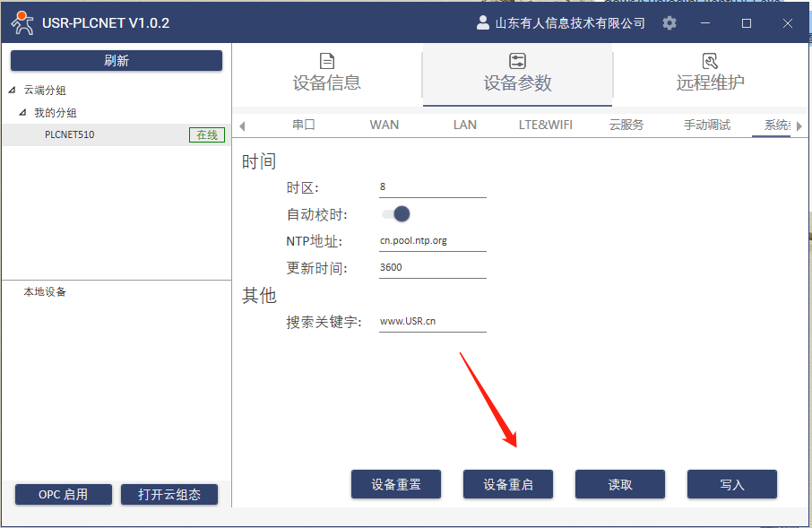Click the 设备重启 button
812x528 pixels.
(x=508, y=484)
